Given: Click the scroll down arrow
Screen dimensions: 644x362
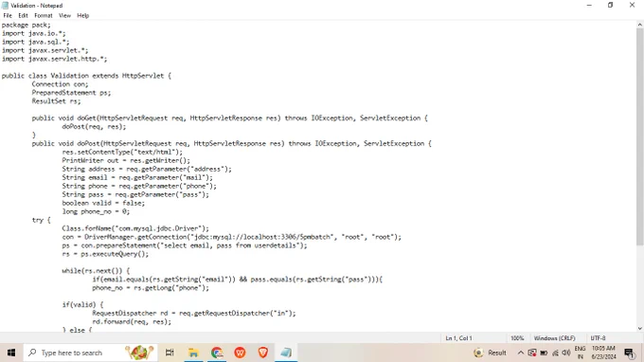Looking at the screenshot, I should click(640, 328).
